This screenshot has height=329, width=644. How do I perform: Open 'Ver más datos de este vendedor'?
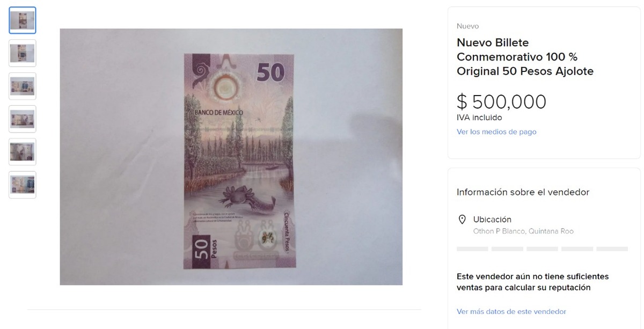(511, 312)
